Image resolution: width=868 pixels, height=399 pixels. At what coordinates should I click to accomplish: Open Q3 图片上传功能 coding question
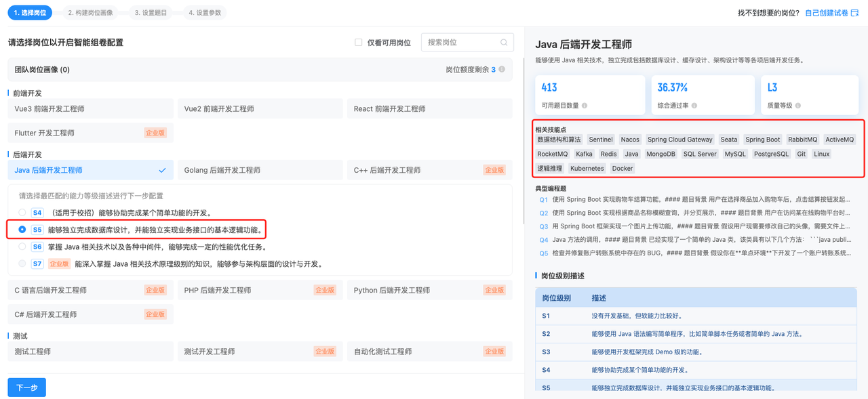[695, 226]
